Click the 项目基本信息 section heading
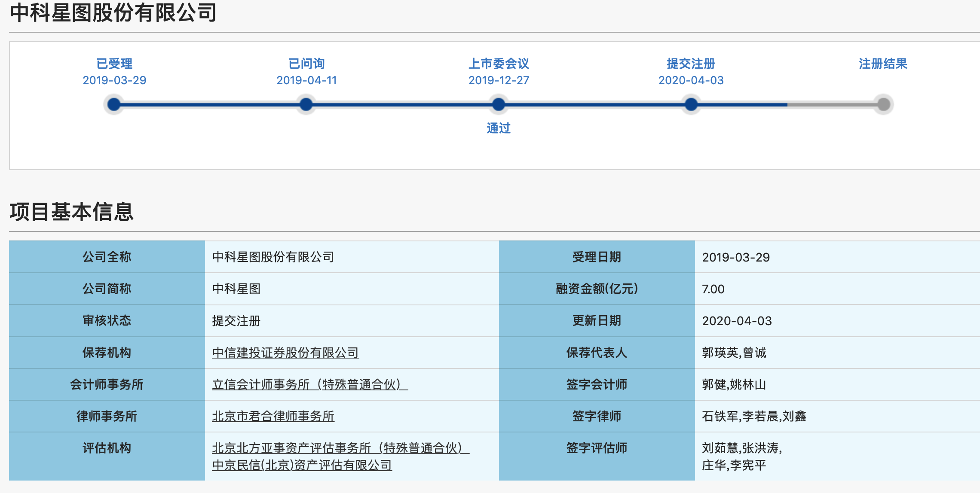980x493 pixels. [72, 212]
